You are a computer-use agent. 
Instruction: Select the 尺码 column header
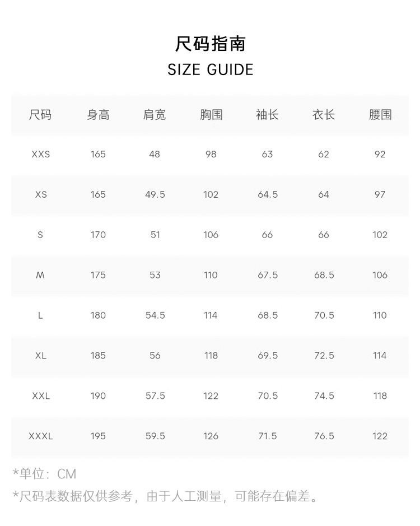pyautogui.click(x=40, y=115)
